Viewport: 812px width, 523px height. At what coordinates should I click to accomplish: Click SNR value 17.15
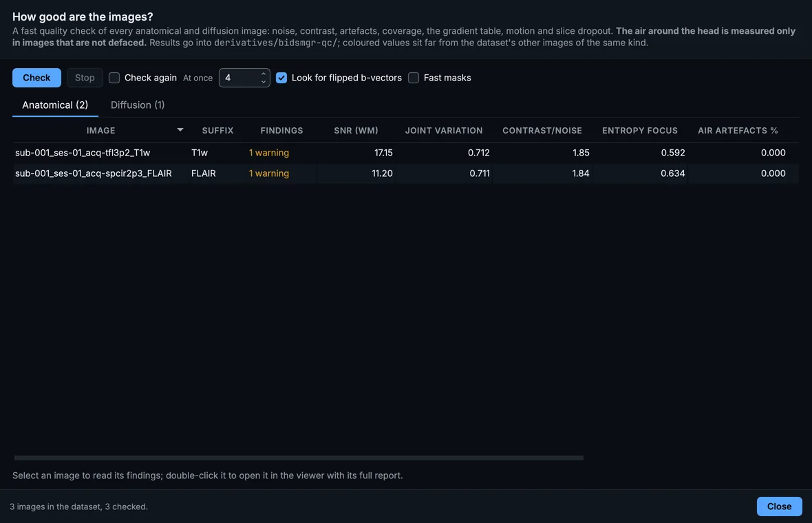point(383,153)
